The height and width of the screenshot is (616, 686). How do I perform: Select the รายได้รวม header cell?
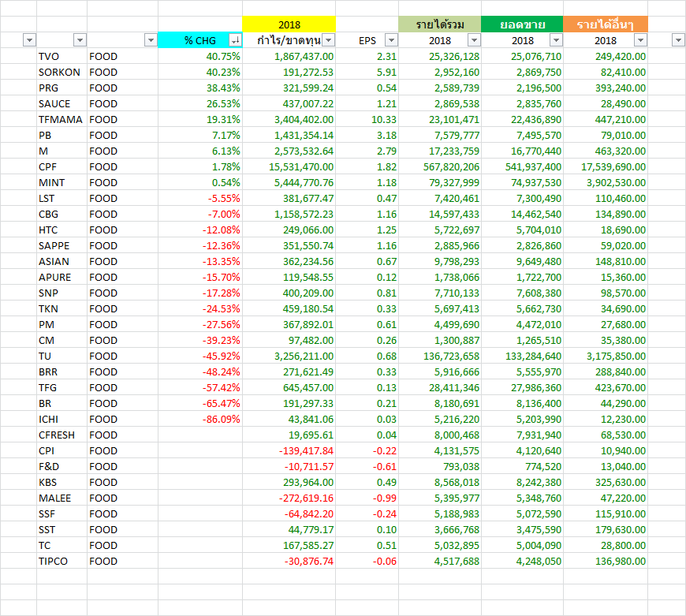[x=440, y=24]
